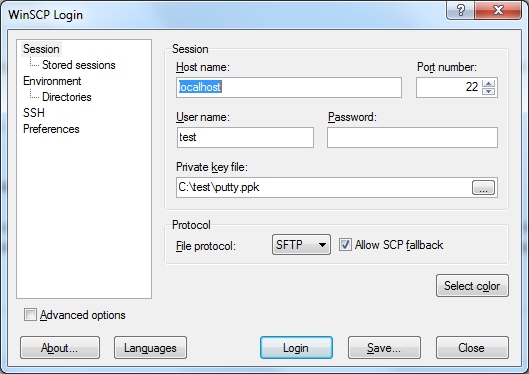Decrease port number with down arrow
The width and height of the screenshot is (529, 374).
point(489,91)
